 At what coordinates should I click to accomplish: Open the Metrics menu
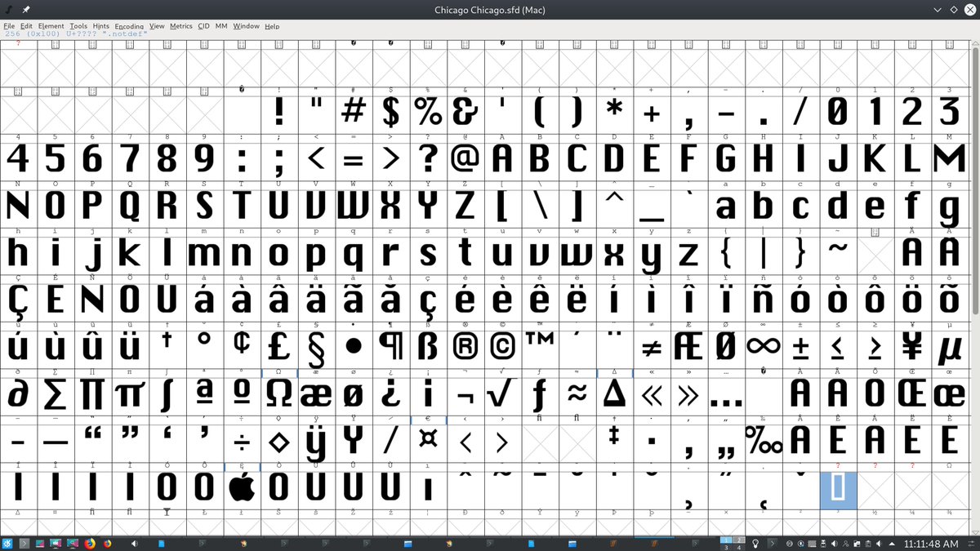click(181, 26)
